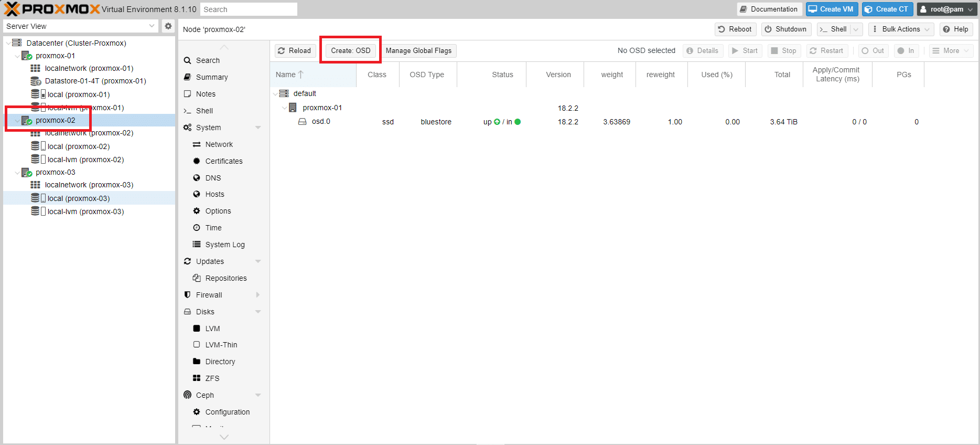Sort by the OSD Type column header
The width and height of the screenshot is (980, 445).
(x=427, y=75)
